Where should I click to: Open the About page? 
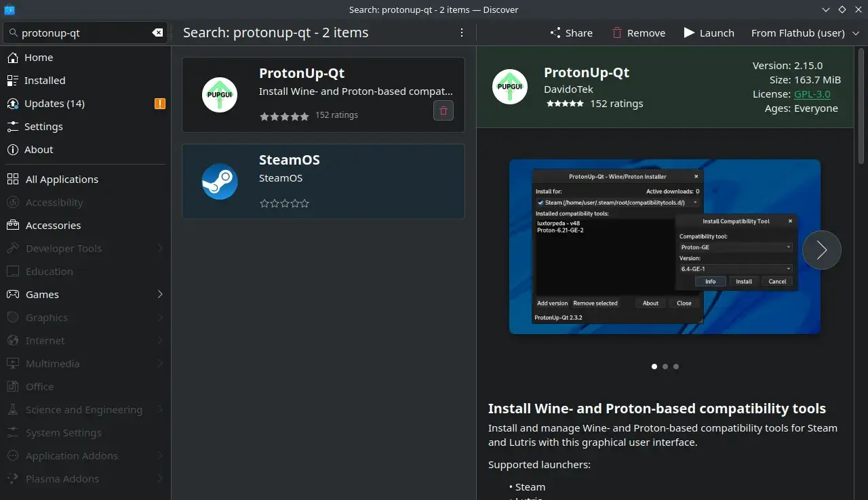[x=85, y=150]
